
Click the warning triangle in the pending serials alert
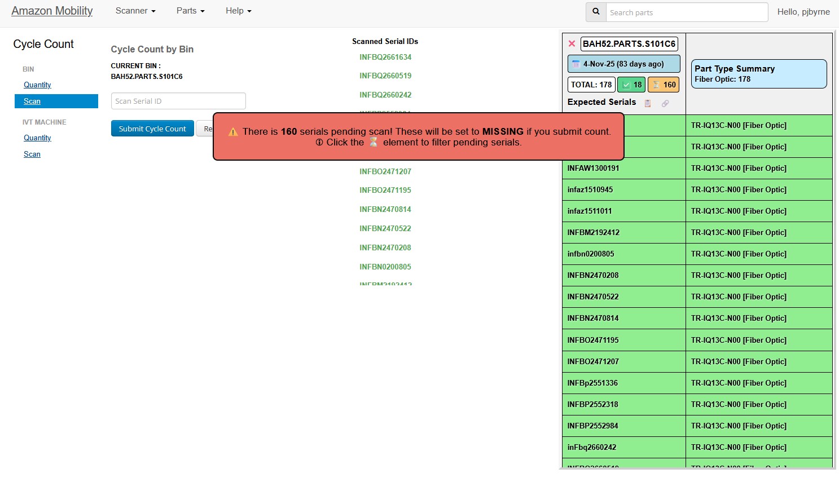[232, 131]
